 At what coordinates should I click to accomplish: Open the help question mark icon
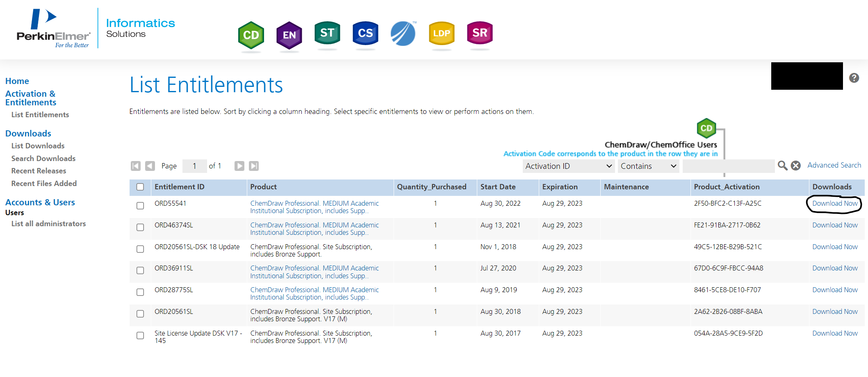pos(854,78)
